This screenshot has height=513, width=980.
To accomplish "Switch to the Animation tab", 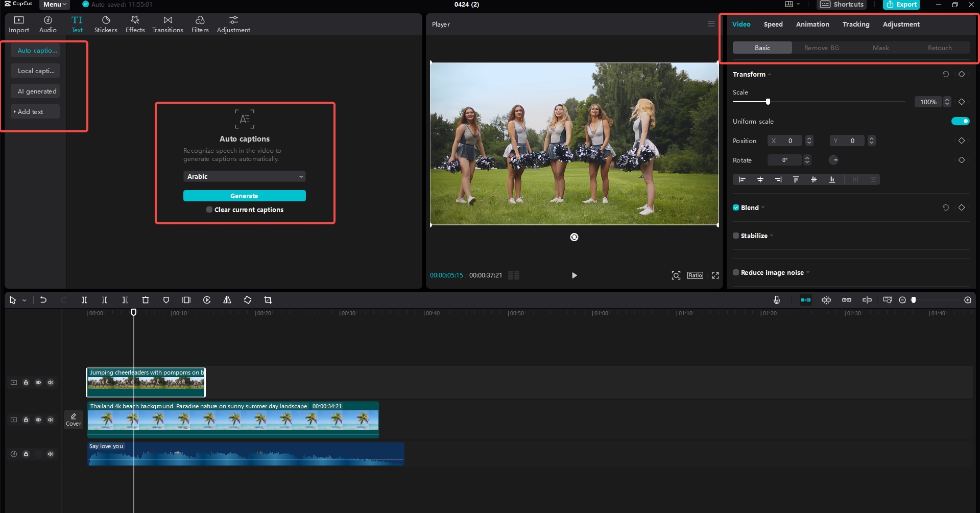I will pos(812,24).
